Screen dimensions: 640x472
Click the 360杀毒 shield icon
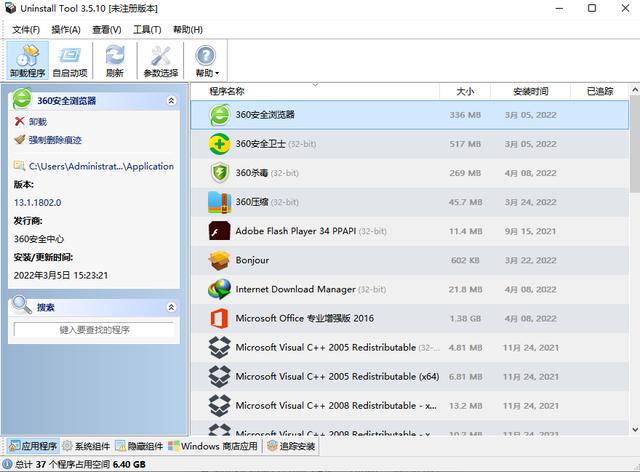(x=220, y=173)
